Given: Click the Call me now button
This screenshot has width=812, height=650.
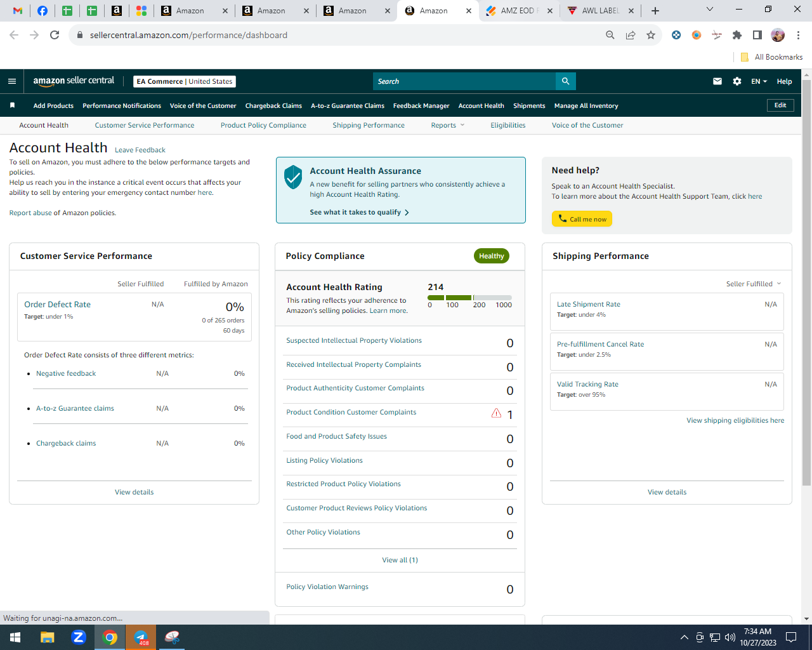Looking at the screenshot, I should point(582,219).
